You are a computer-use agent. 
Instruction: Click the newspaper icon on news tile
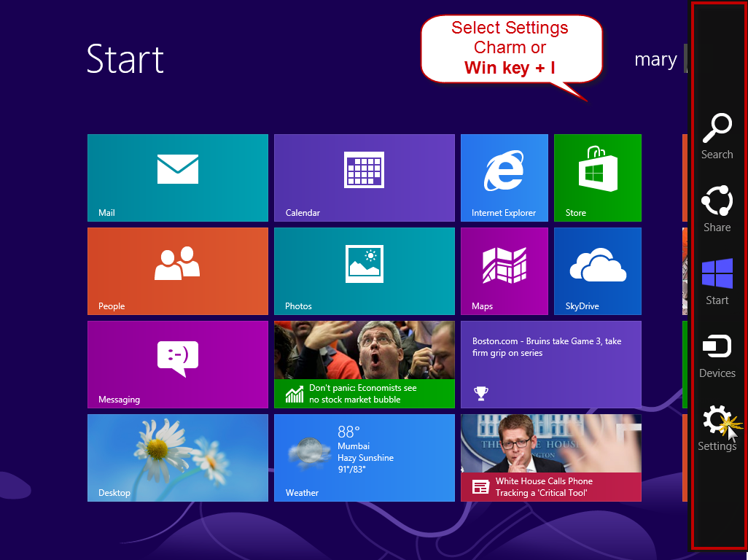(x=480, y=487)
